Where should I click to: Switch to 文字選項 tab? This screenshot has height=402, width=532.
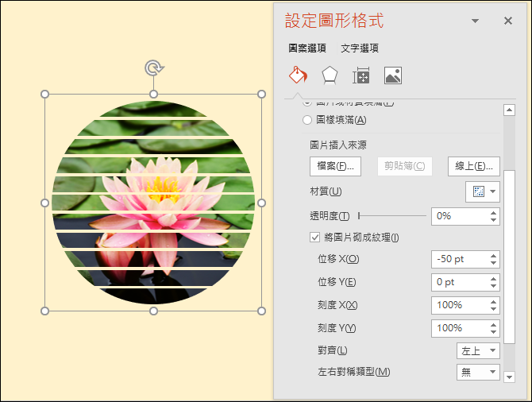[x=360, y=48]
